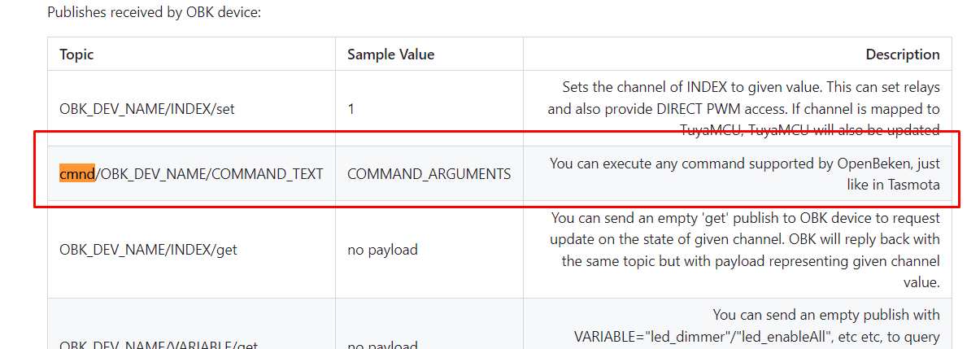This screenshot has height=349, width=980.
Task: Click no payload in VARIABLE/get row
Action: point(382,345)
